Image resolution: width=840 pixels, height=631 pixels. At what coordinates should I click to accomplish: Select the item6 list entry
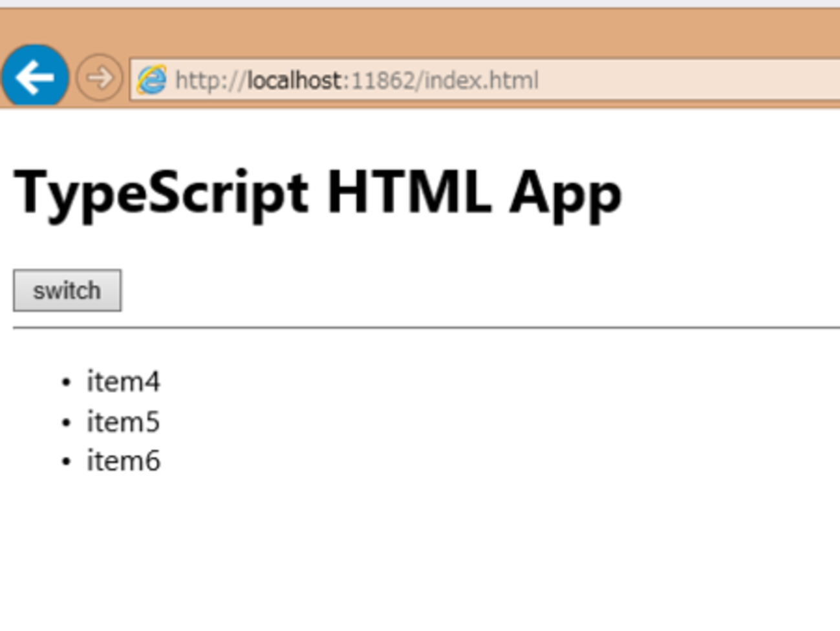123,461
